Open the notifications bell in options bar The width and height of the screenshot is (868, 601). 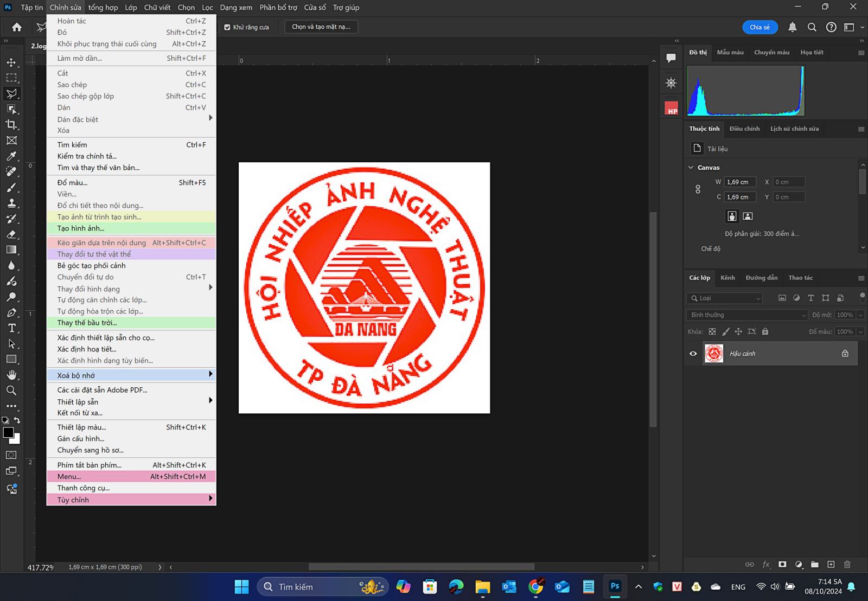tap(793, 27)
